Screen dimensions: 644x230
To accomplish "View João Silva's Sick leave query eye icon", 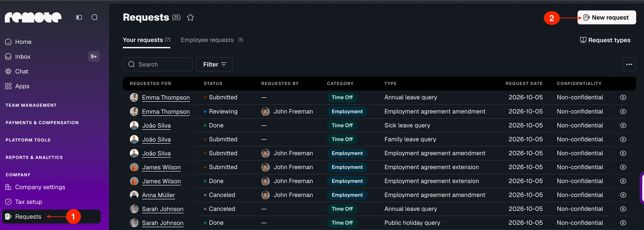I will tap(623, 125).
